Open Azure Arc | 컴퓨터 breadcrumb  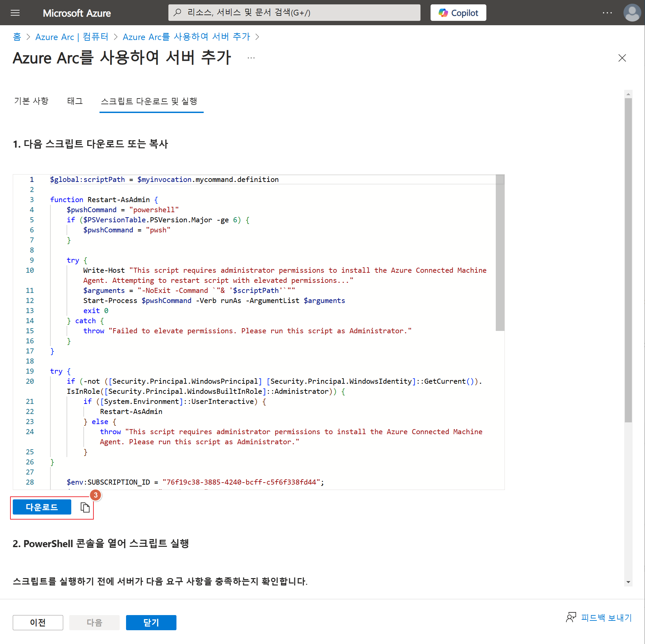pyautogui.click(x=72, y=37)
